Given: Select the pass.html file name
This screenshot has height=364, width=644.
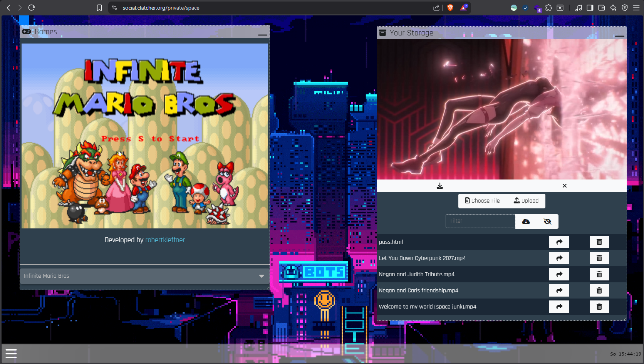Looking at the screenshot, I should click(x=391, y=242).
